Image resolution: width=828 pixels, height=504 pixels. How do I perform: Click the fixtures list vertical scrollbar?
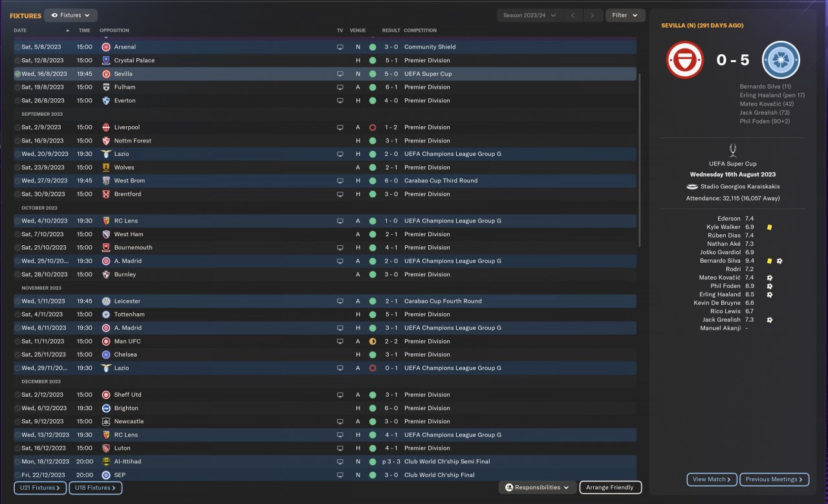click(x=640, y=159)
